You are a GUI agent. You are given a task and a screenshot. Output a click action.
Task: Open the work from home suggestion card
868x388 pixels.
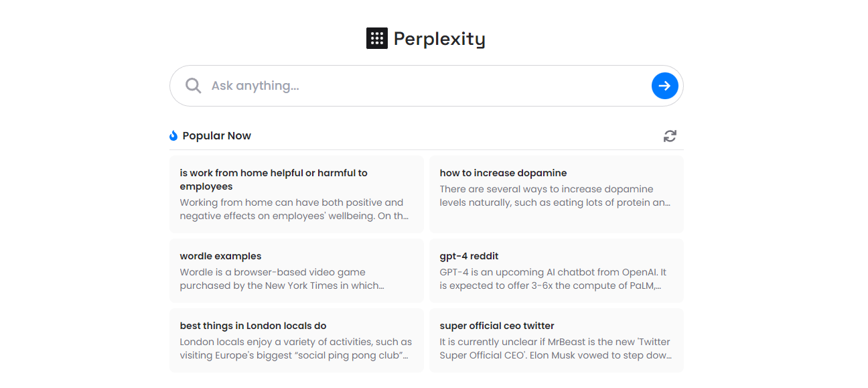pyautogui.click(x=296, y=194)
